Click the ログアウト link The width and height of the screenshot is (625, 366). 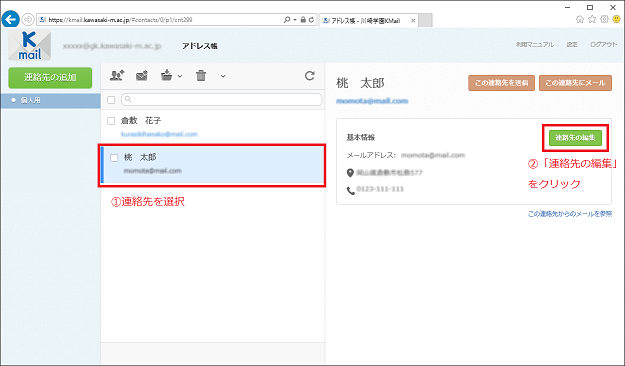(603, 45)
